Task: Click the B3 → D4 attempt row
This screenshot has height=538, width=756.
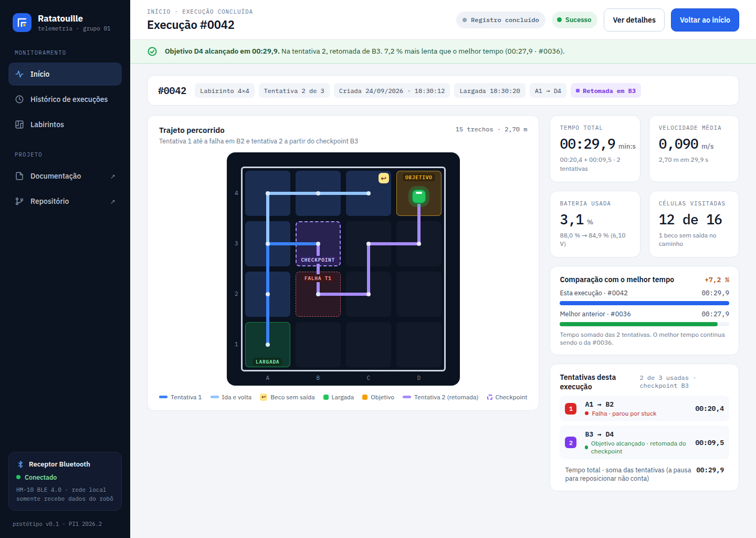Action: click(644, 443)
